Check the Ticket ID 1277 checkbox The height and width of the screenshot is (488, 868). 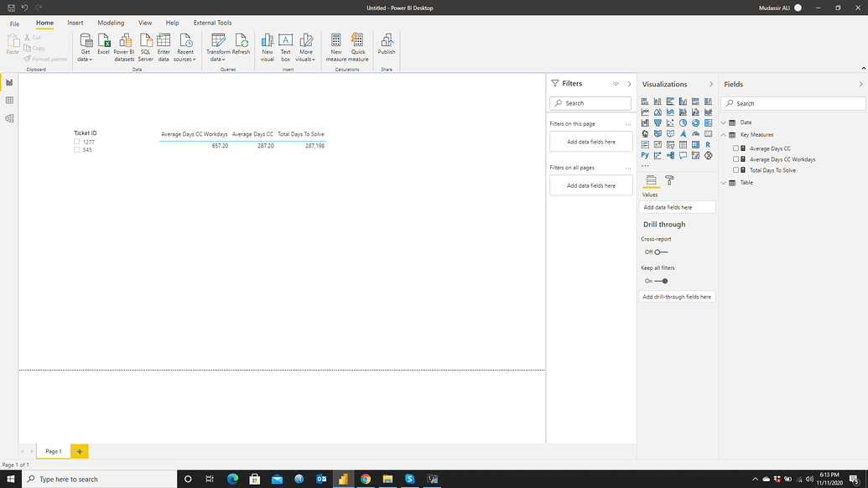[x=78, y=142]
